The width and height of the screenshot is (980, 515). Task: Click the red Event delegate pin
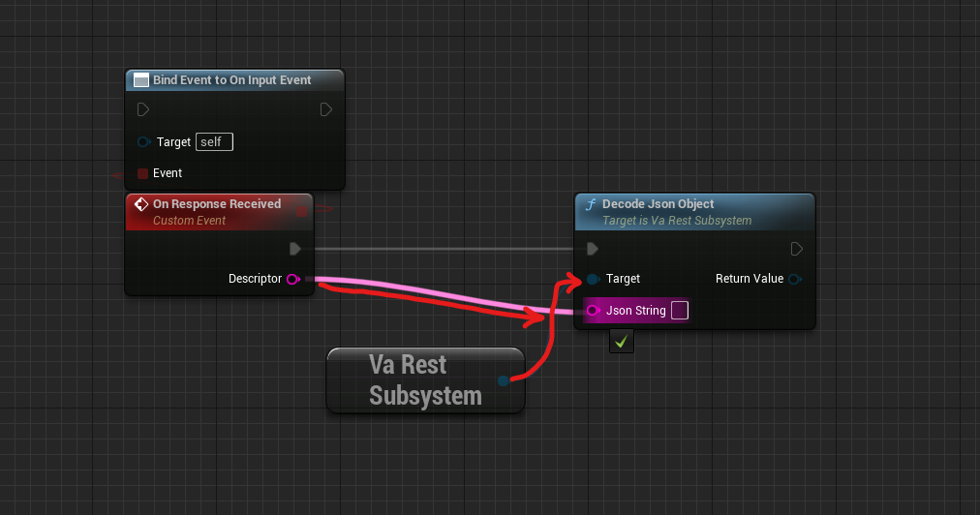pos(142,173)
